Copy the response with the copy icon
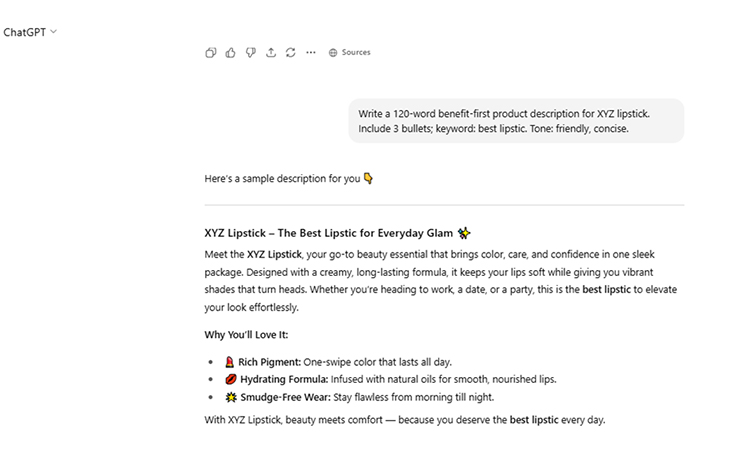 point(210,52)
